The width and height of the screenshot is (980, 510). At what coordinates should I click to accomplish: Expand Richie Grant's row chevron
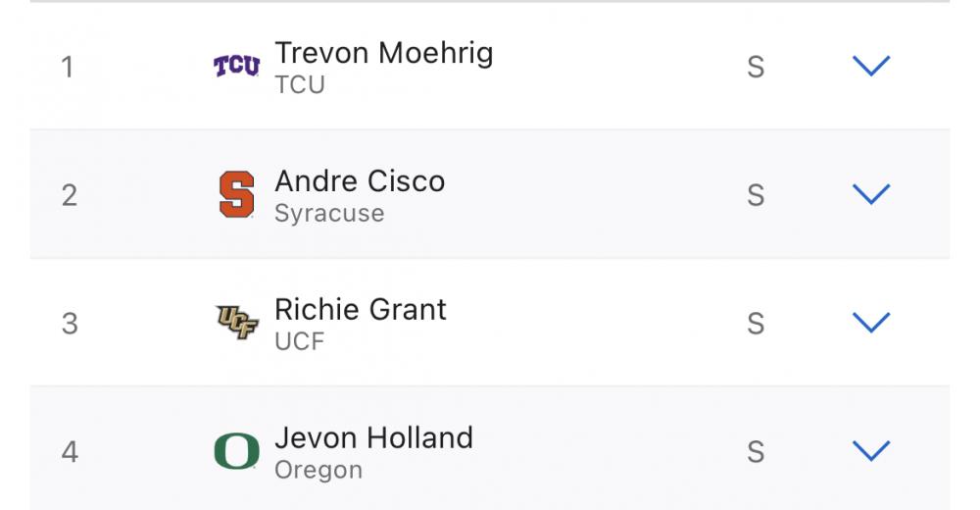tap(870, 323)
